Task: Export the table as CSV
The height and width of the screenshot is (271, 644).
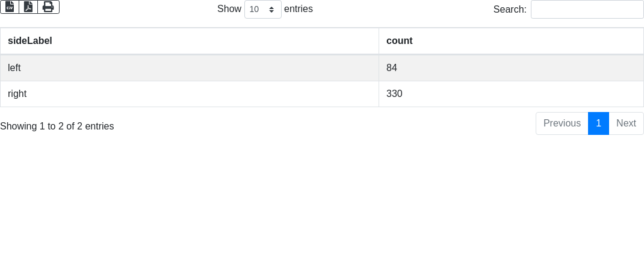Action: pos(10,7)
